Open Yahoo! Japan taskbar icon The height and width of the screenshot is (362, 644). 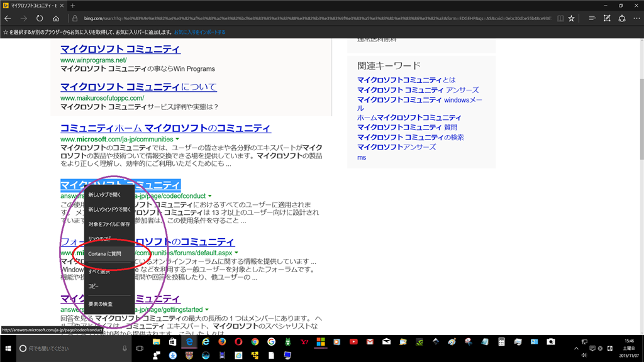[x=304, y=342]
